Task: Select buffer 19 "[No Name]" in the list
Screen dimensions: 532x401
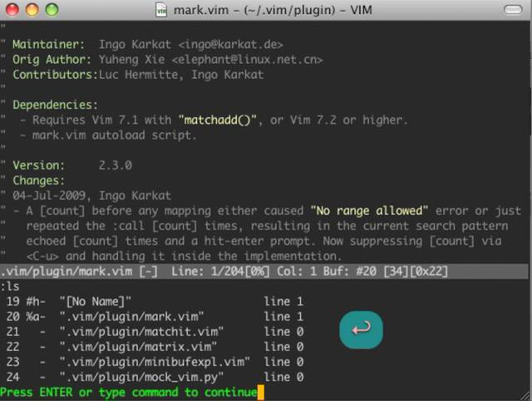Action: point(155,302)
